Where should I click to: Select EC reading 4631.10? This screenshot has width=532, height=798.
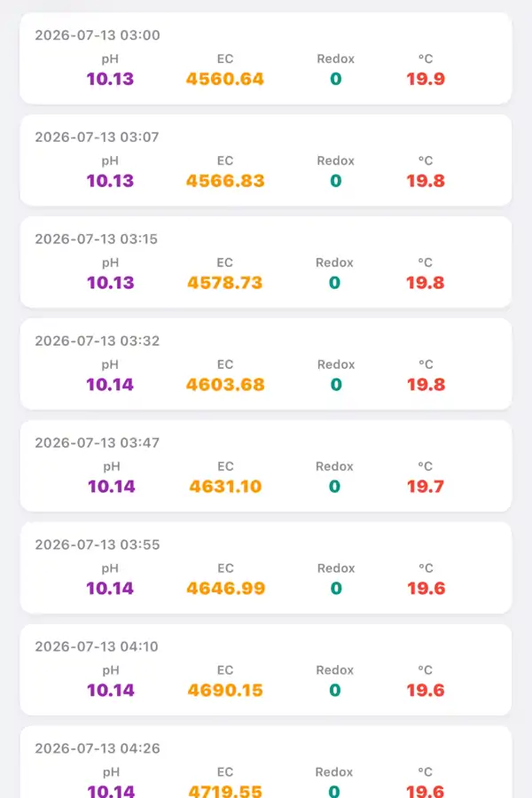[x=225, y=486]
